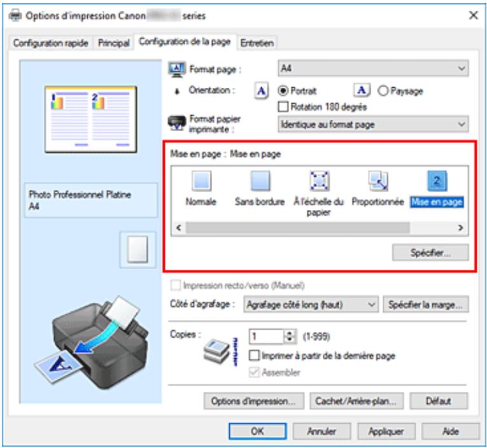
Task: Click the Défaut button
Action: [439, 401]
